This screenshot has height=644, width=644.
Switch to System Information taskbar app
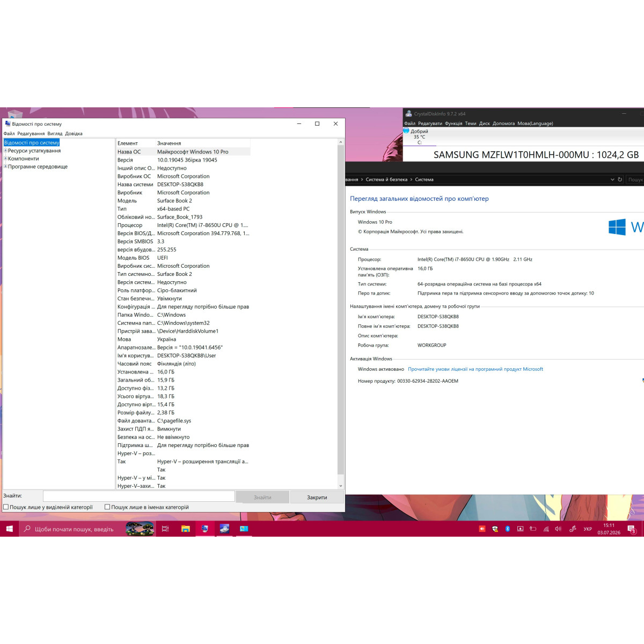pos(204,529)
